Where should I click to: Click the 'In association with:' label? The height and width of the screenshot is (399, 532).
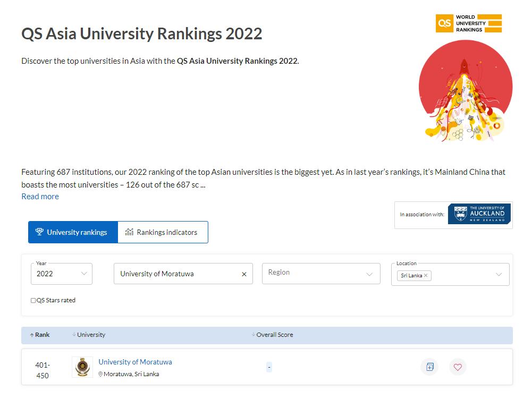coord(422,215)
